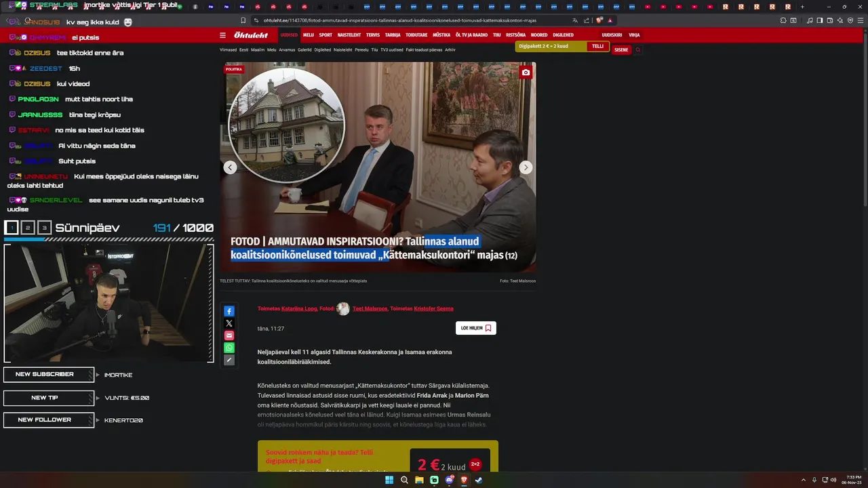
Task: Open File Explorer from taskbar
Action: (x=419, y=480)
